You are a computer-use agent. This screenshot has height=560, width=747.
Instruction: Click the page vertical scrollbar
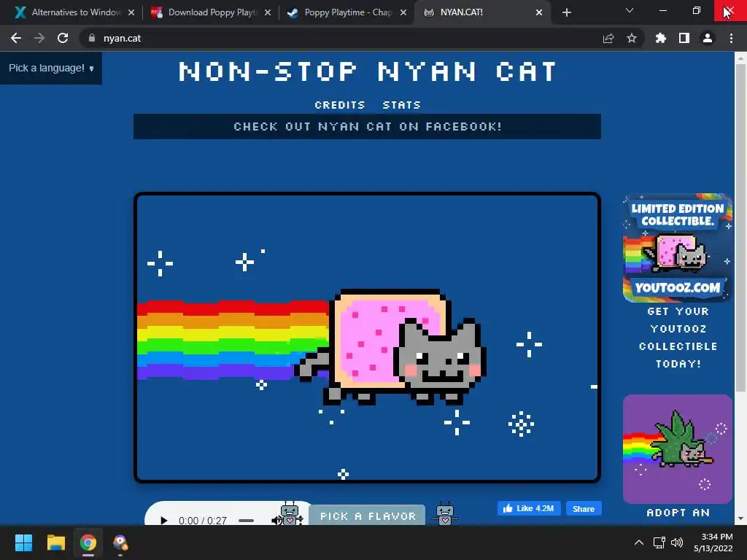point(740,228)
